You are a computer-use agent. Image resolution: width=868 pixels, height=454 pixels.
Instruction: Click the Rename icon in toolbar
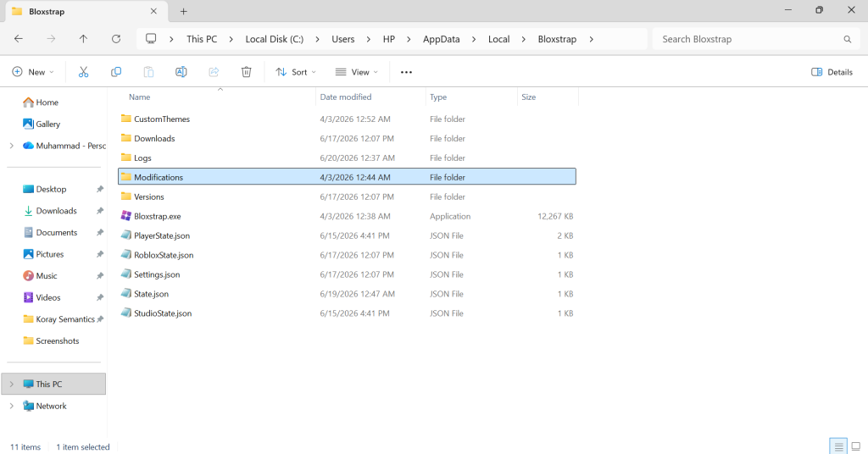(181, 72)
